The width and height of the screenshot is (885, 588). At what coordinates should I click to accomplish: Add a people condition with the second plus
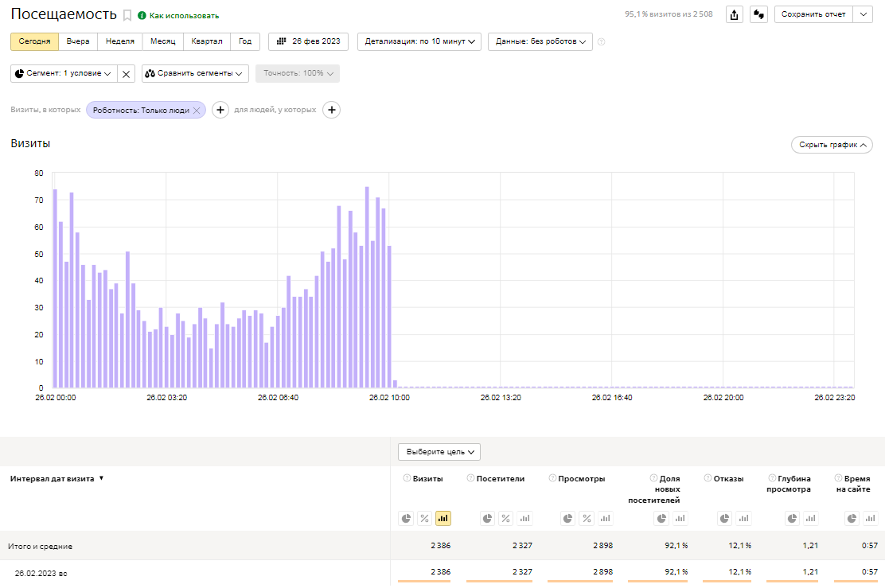(331, 110)
